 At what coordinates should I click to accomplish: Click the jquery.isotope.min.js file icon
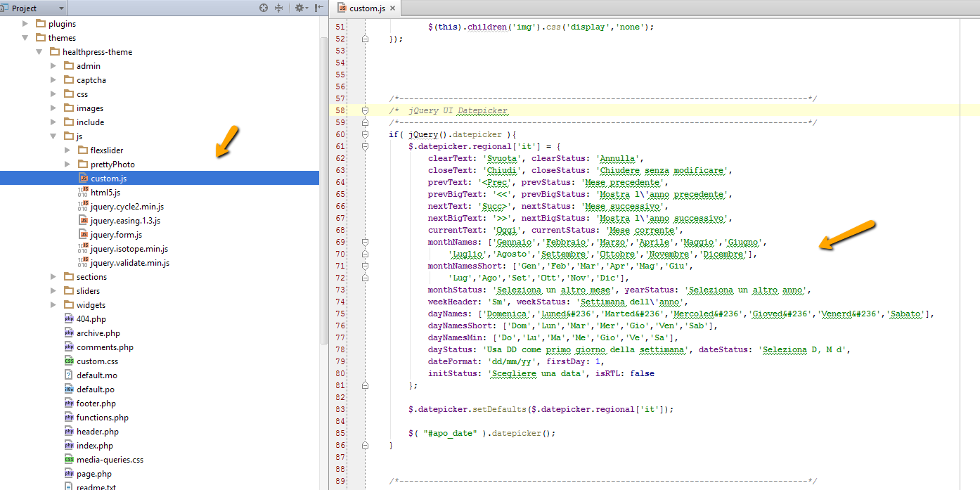[x=84, y=249]
